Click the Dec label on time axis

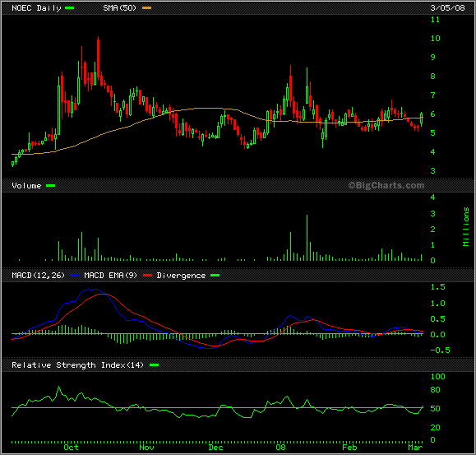216,447
